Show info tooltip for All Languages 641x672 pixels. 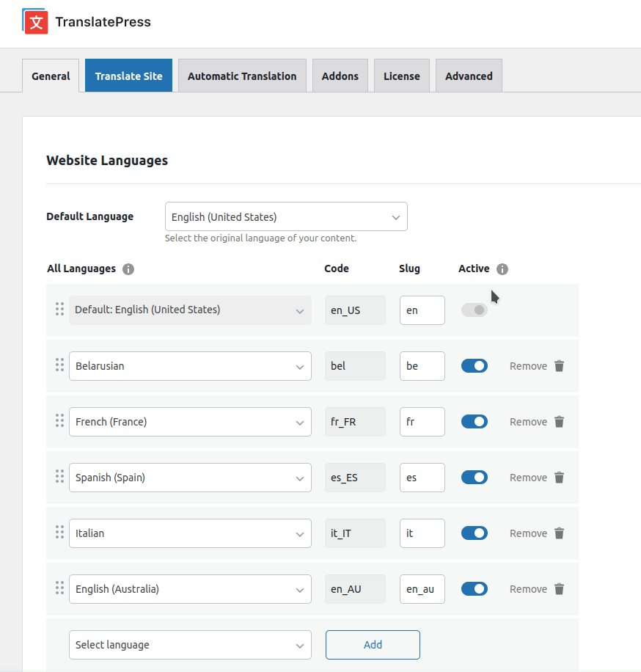click(128, 269)
